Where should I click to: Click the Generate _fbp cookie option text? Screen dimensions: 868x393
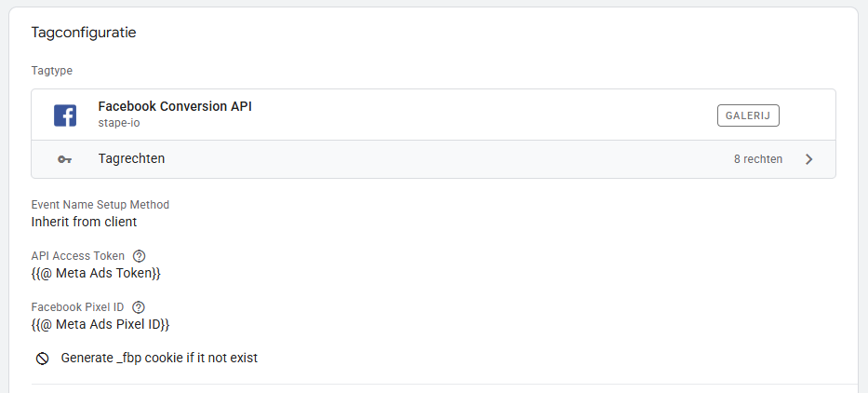pos(159,358)
